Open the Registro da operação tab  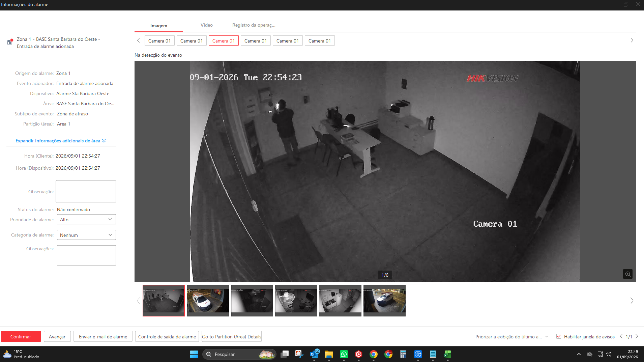pyautogui.click(x=254, y=25)
